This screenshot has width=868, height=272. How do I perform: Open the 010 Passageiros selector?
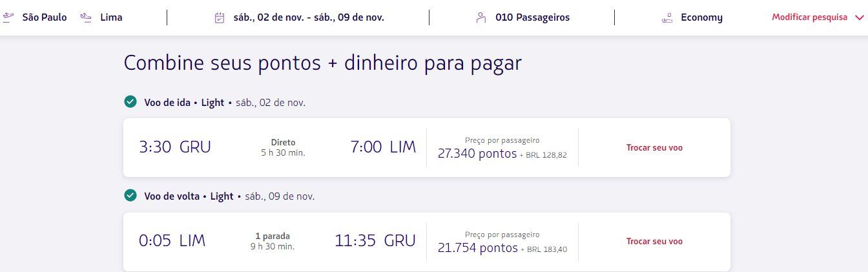click(x=532, y=17)
